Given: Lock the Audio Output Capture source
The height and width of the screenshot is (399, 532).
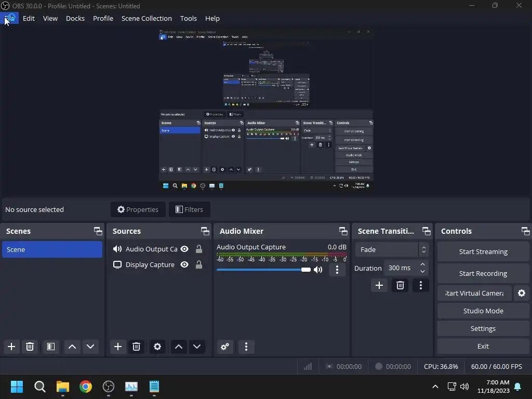Looking at the screenshot, I should [199, 249].
